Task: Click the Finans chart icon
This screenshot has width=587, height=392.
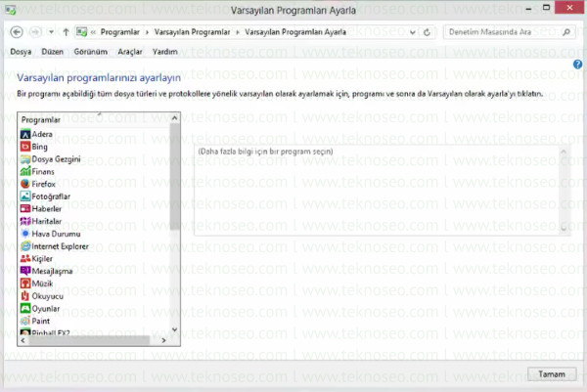Action: coord(25,172)
